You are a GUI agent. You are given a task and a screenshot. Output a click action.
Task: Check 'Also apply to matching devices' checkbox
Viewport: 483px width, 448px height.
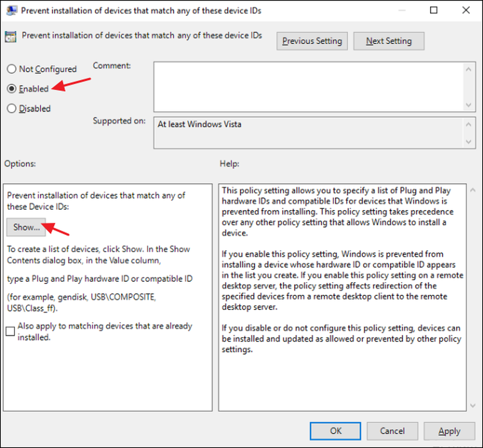(x=11, y=332)
